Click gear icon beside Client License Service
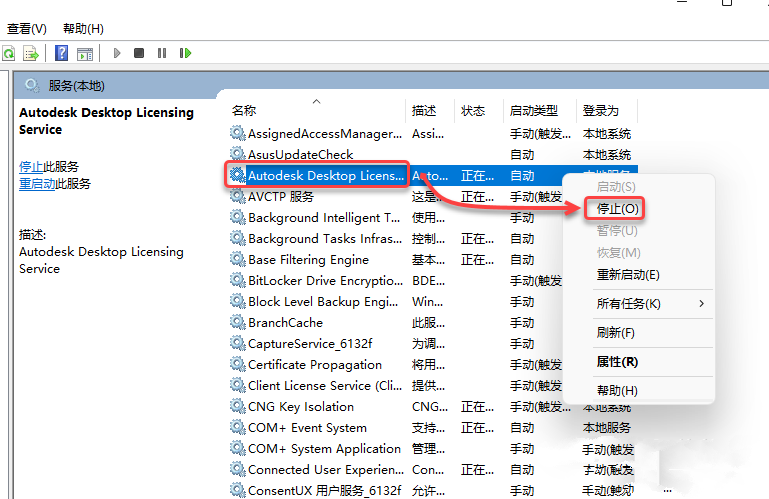Viewport: 769px width, 499px height. tap(238, 385)
